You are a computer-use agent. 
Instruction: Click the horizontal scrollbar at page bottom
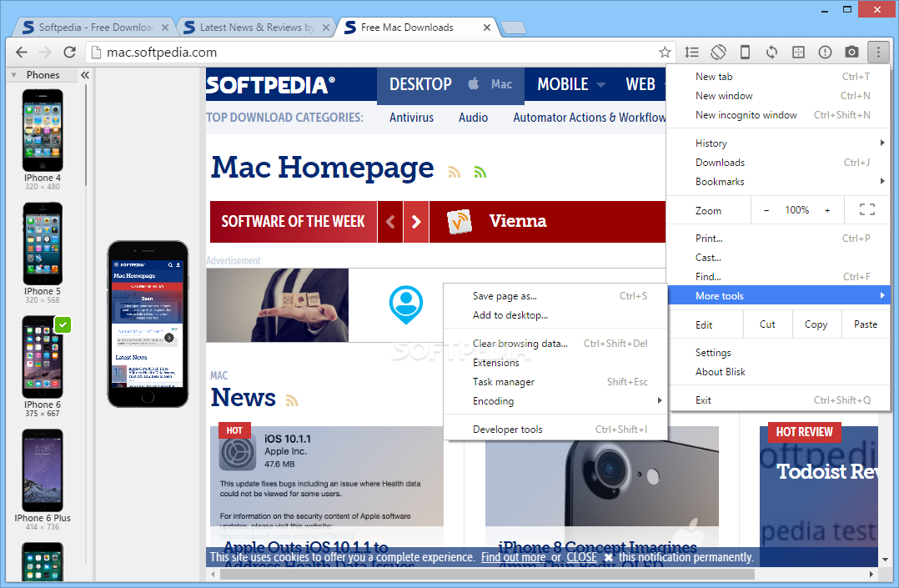coord(487,574)
